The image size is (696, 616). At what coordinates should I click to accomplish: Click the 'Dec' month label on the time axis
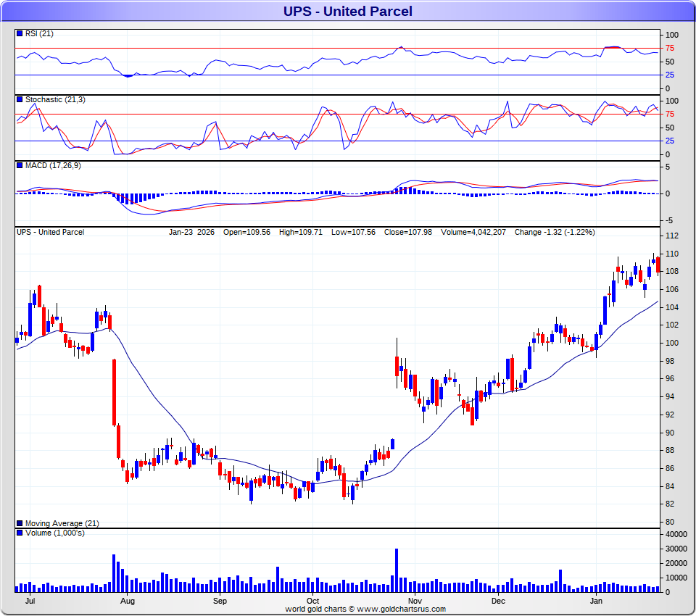coord(498,601)
